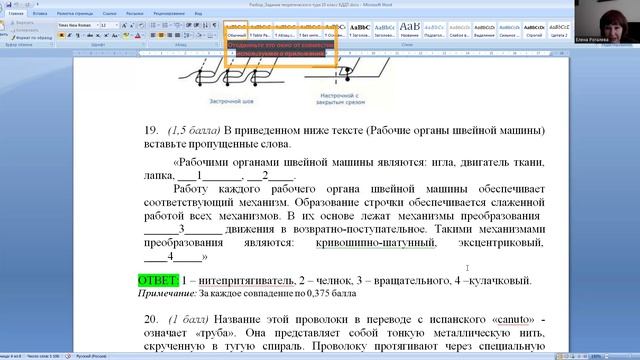Justify paragraph text
The image size is (640, 360).
coord(178,36)
